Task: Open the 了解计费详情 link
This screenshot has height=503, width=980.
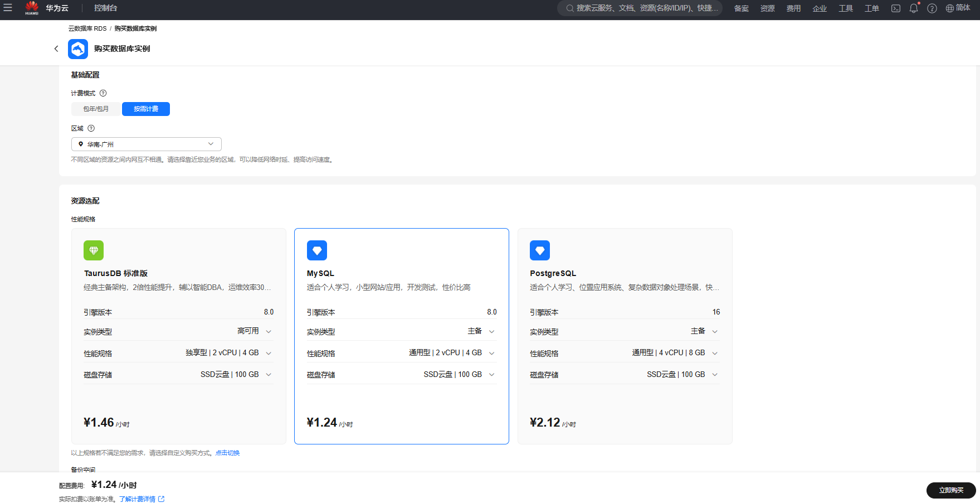Action: pos(142,499)
